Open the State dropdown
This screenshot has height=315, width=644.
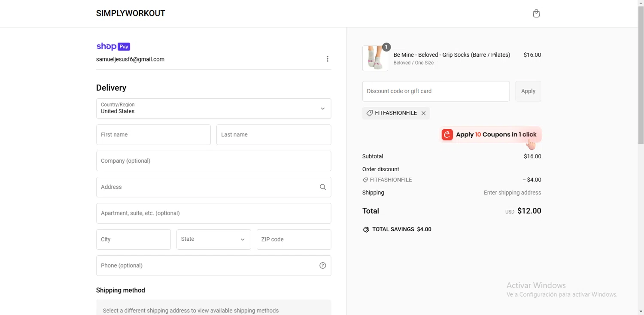tap(213, 239)
